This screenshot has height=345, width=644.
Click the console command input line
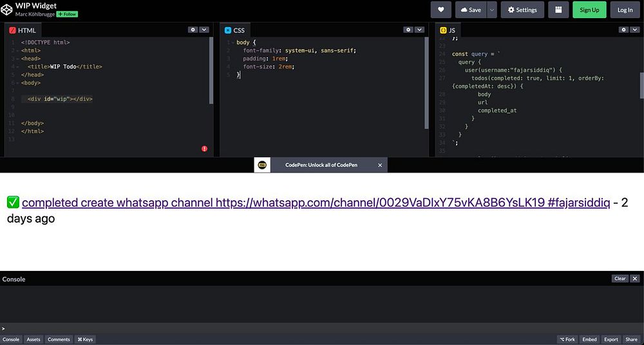(x=322, y=328)
